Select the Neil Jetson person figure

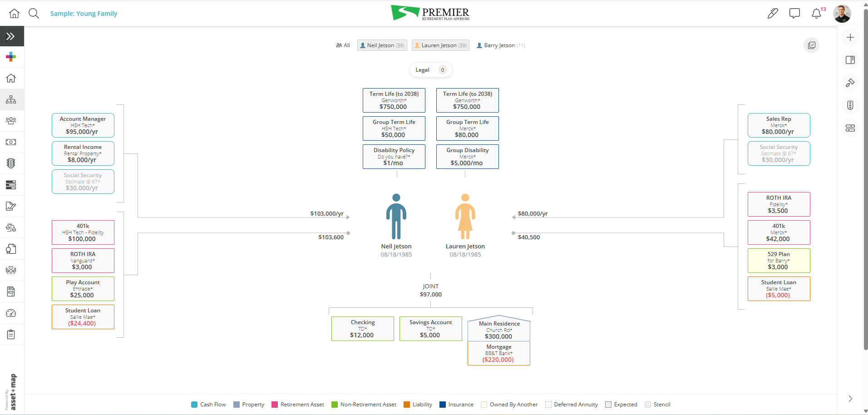[396, 217]
